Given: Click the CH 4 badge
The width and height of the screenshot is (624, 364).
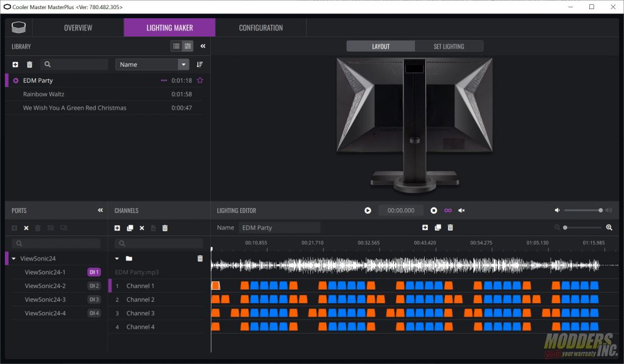Looking at the screenshot, I should [x=94, y=313].
